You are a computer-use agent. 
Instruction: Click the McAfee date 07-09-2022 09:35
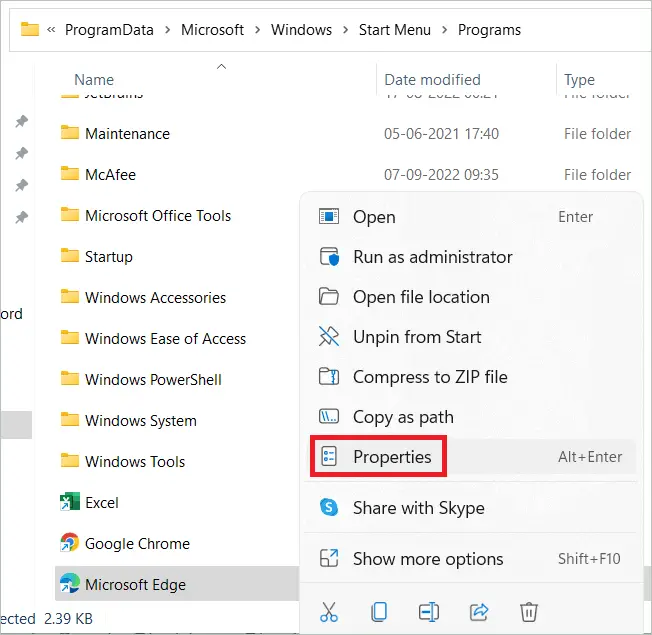pos(441,175)
